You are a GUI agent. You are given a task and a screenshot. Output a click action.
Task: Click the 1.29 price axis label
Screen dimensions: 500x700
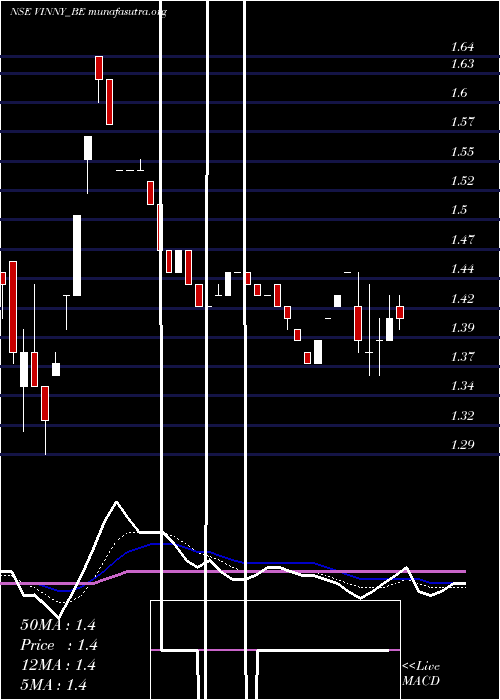462,445
